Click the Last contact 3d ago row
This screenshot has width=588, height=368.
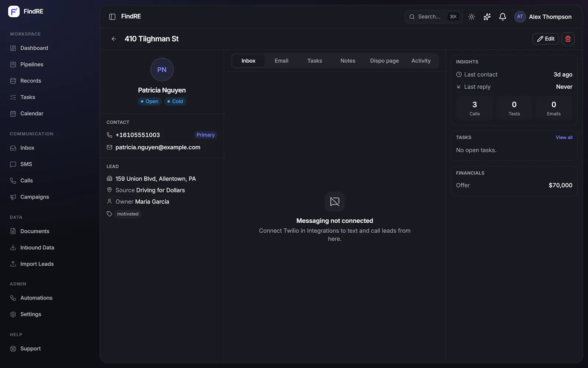click(514, 75)
